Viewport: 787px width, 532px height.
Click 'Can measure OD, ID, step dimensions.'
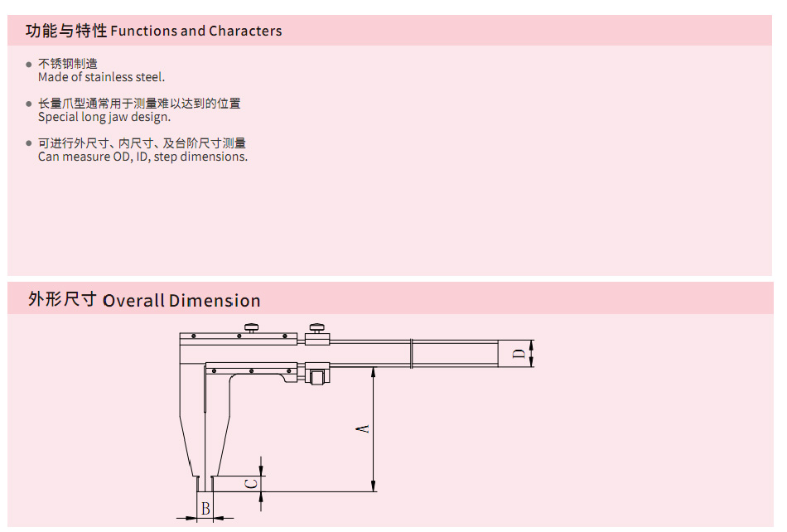[142, 157]
